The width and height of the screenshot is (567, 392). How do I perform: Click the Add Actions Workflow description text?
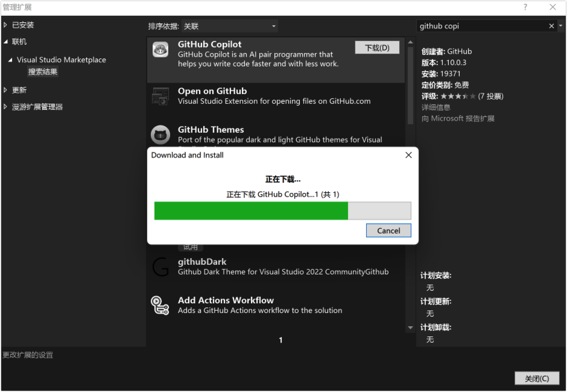(x=260, y=311)
